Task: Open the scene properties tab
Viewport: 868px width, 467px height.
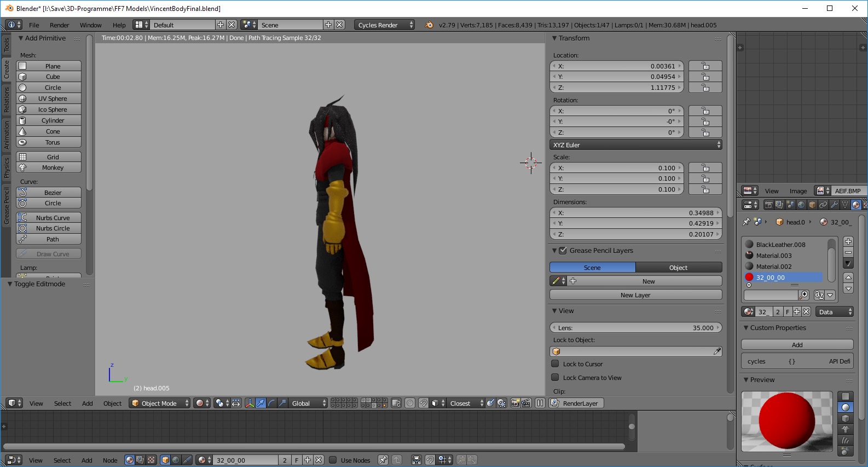Action: pyautogui.click(x=790, y=205)
